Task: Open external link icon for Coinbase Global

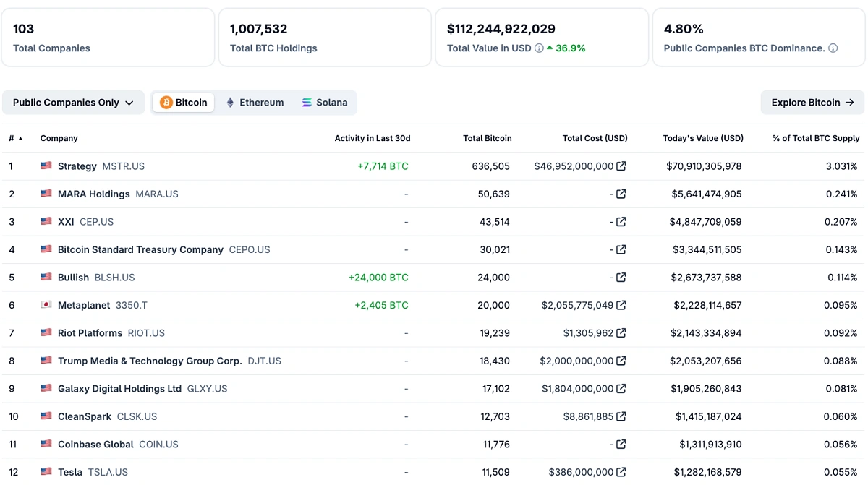Action: tap(621, 445)
